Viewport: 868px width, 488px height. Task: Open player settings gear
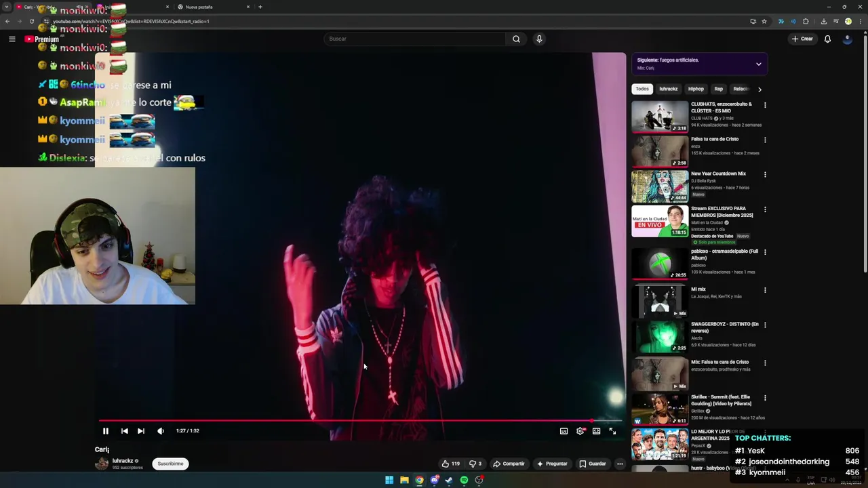coord(580,431)
